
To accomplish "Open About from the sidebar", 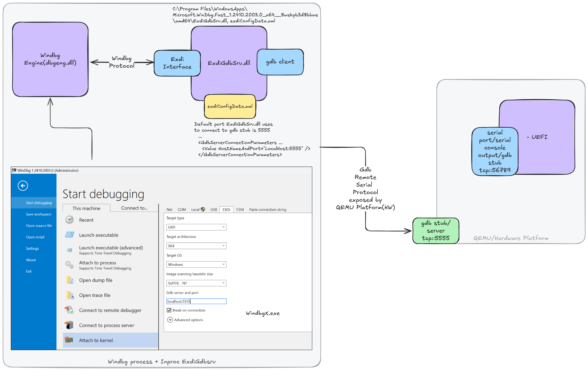I will click(x=34, y=260).
